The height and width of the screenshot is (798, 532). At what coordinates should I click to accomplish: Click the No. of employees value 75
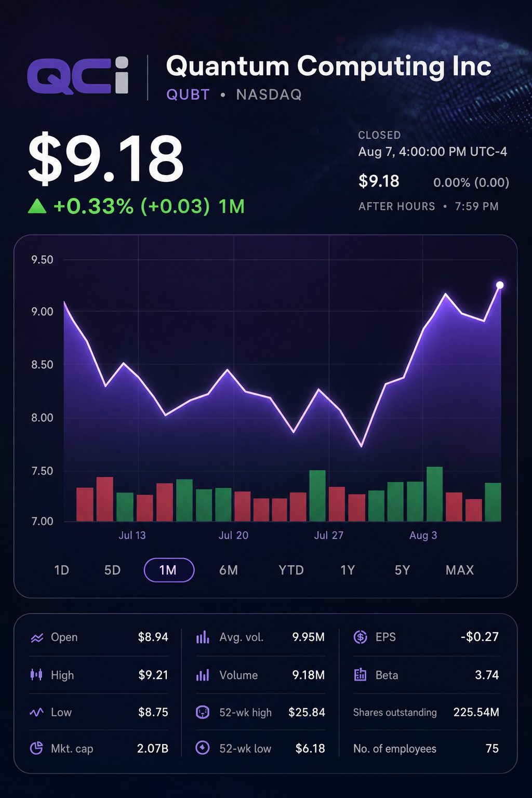coord(492,749)
